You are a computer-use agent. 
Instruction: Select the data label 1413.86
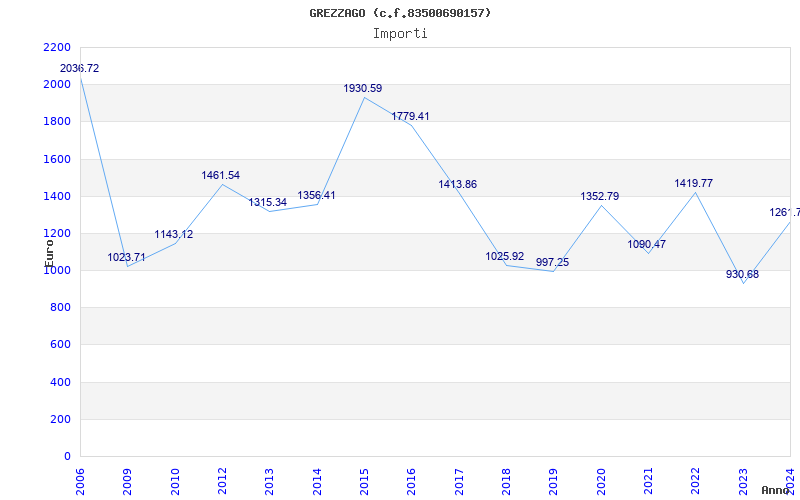[457, 184]
